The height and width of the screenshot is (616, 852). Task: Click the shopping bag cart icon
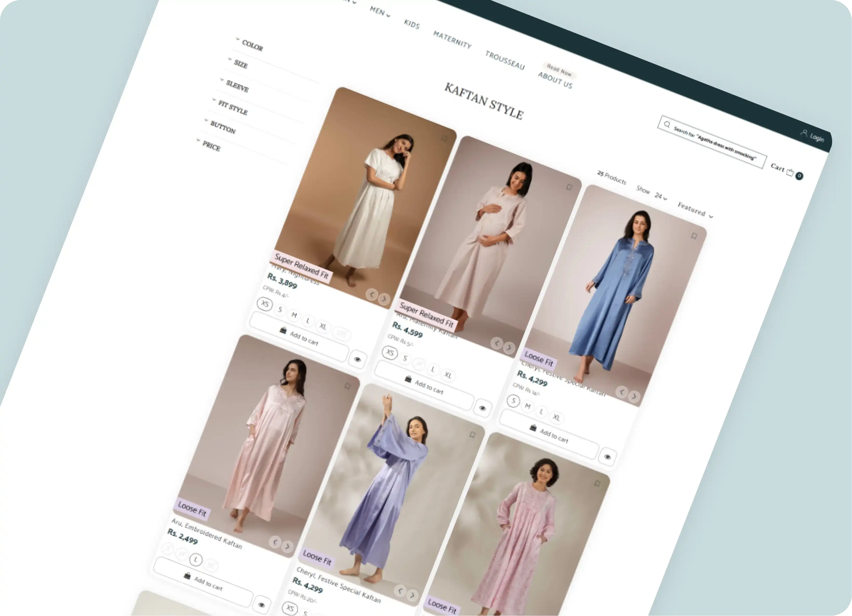tap(790, 172)
